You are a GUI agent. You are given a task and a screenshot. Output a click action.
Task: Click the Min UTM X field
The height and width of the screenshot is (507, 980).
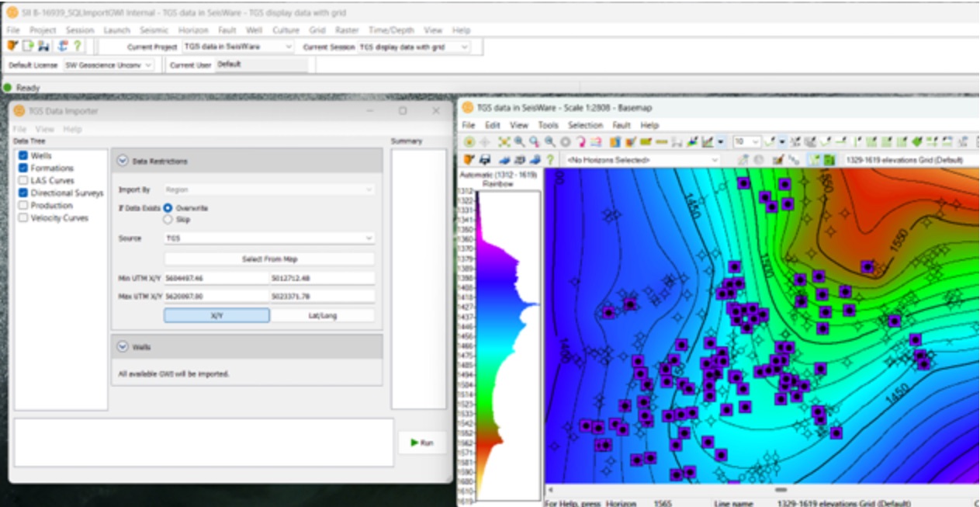(216, 278)
